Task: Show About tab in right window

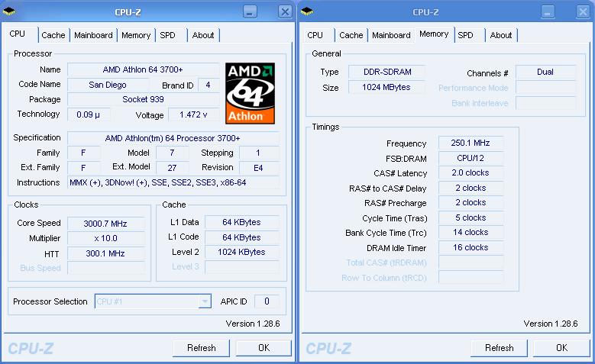Action: click(501, 35)
